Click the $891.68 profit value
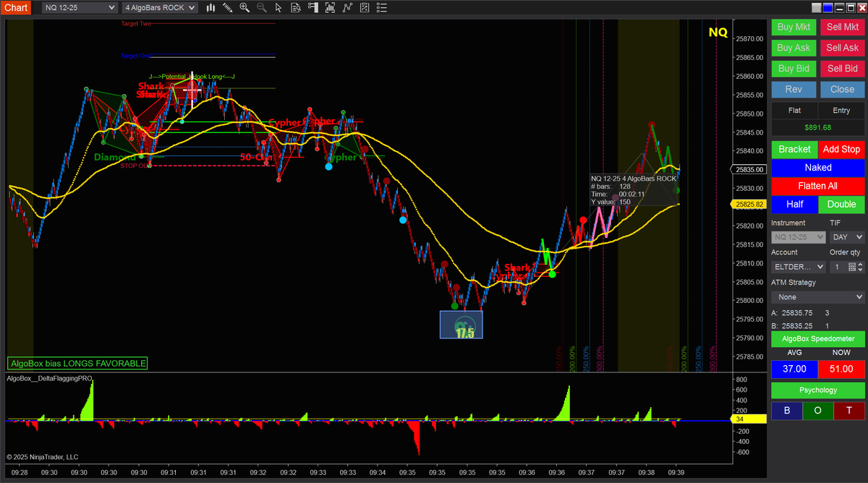This screenshot has height=483, width=868. click(x=818, y=128)
